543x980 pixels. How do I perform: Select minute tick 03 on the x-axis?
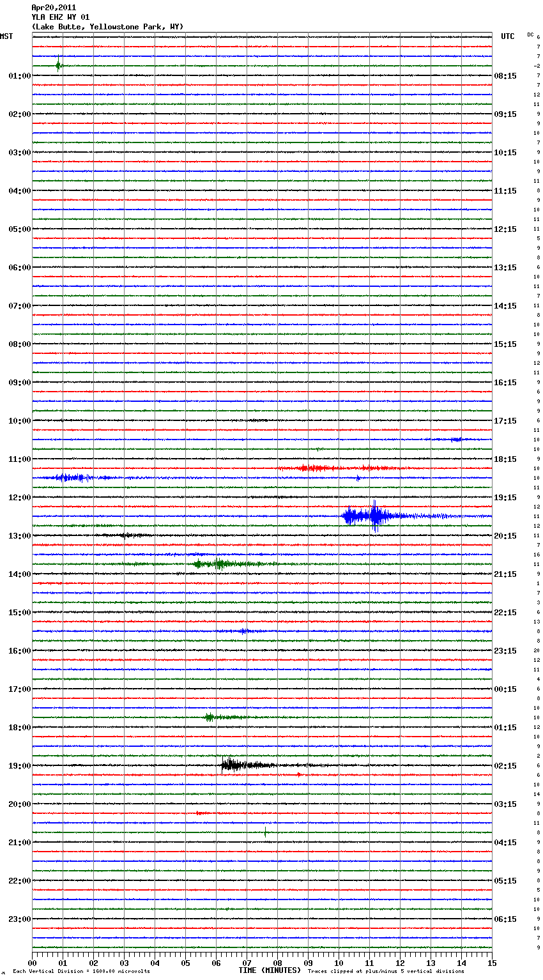point(124,963)
